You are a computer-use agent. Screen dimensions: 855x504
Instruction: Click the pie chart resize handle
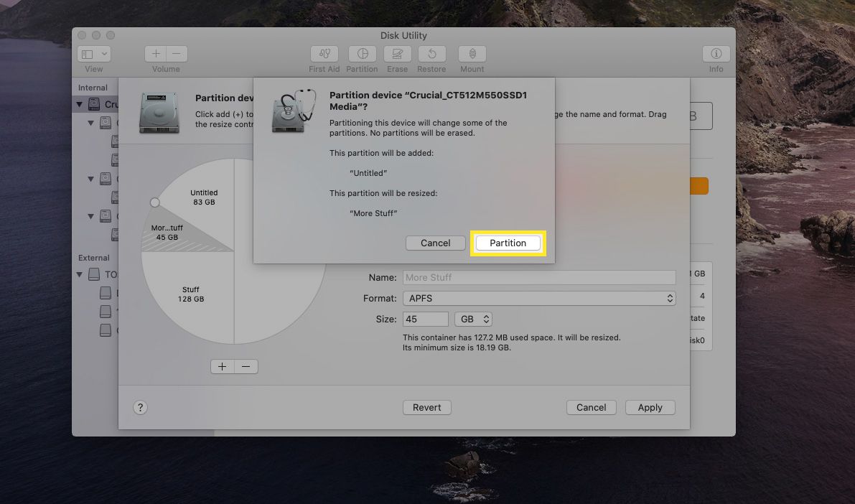(x=154, y=202)
